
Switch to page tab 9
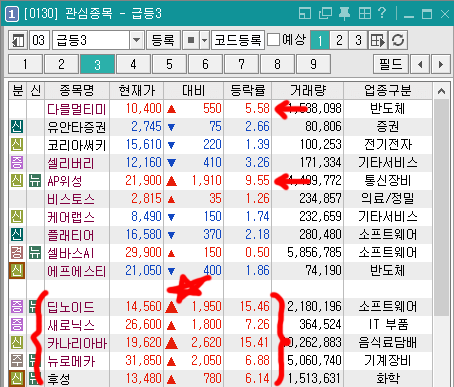(313, 64)
